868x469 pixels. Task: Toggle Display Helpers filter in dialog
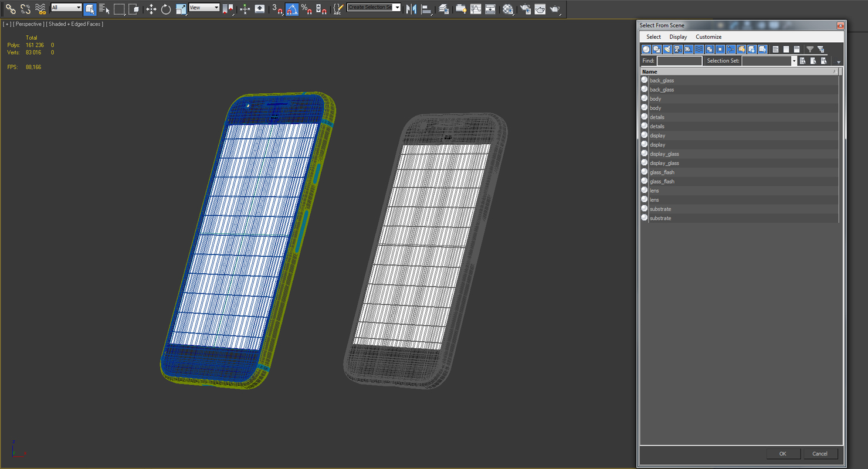pyautogui.click(x=689, y=49)
